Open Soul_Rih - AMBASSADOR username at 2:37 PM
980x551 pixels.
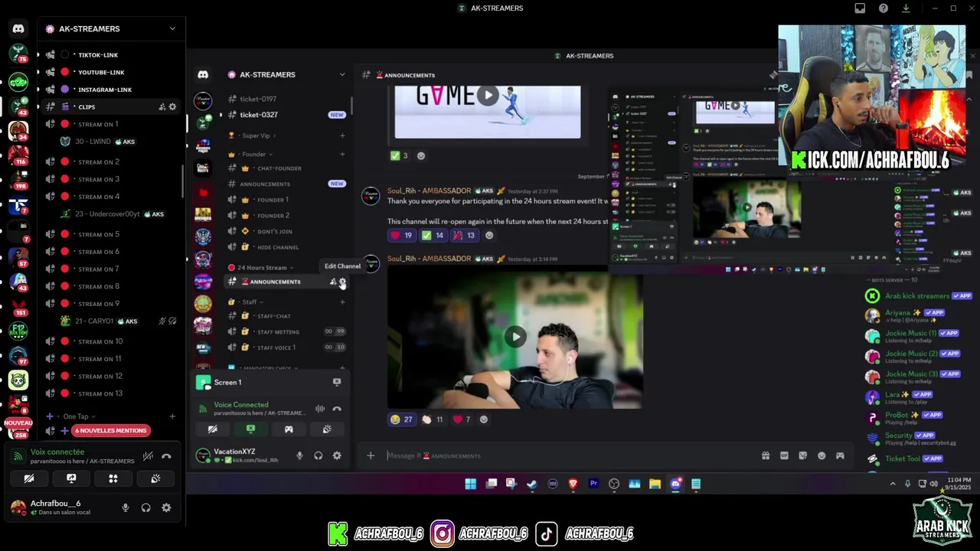429,191
